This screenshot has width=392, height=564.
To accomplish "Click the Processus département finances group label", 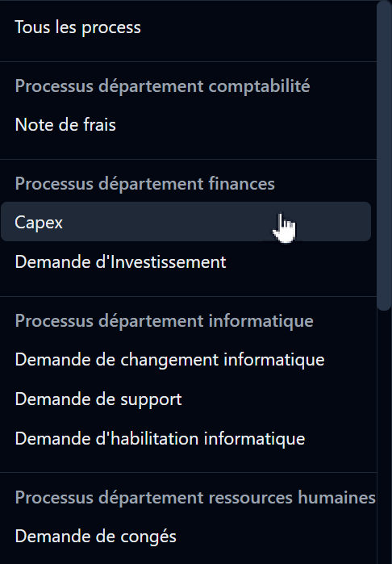I will pos(145,183).
